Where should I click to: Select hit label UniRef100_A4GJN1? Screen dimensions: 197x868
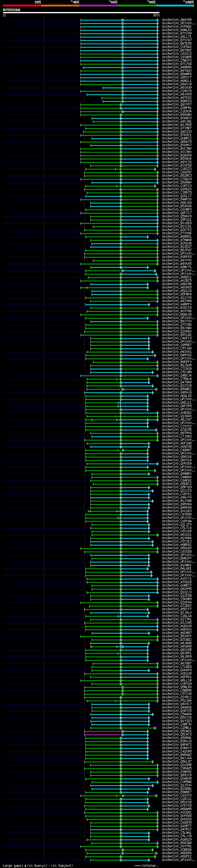point(177,122)
